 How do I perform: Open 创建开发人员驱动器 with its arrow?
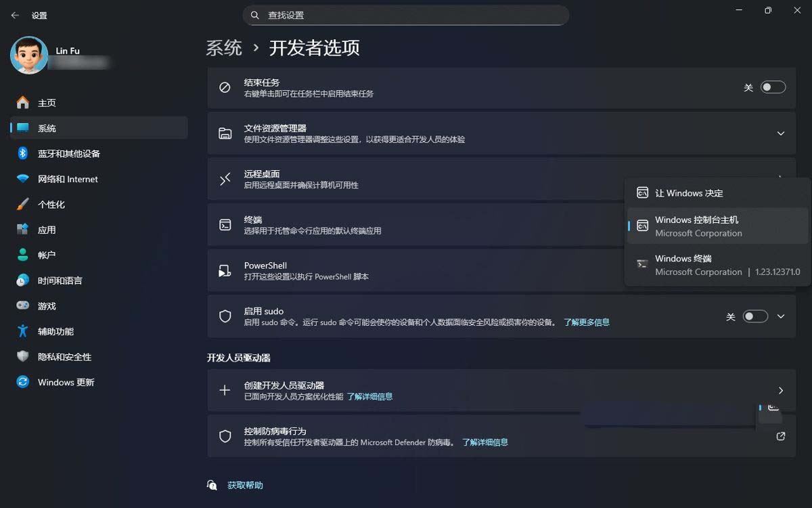(x=781, y=390)
